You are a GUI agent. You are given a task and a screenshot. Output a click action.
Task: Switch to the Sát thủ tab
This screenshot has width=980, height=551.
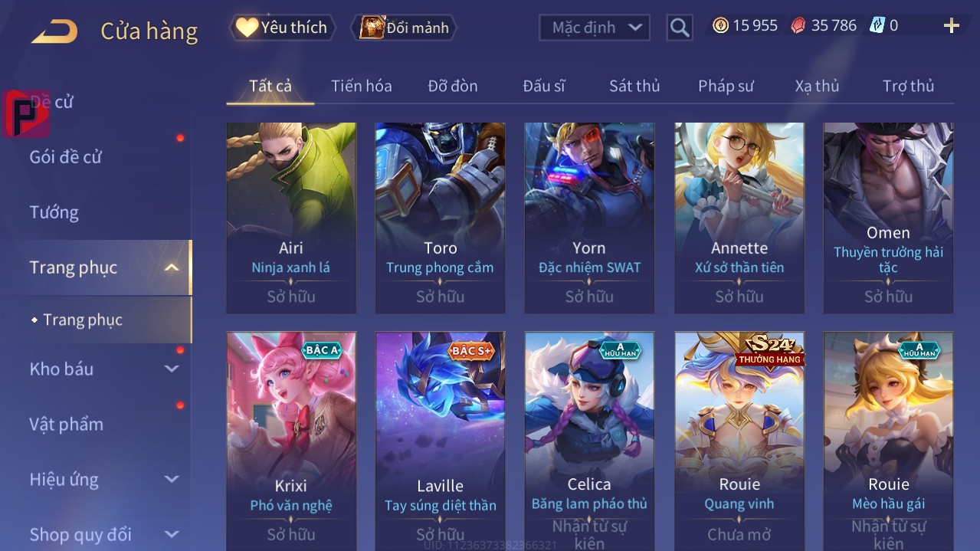(634, 86)
